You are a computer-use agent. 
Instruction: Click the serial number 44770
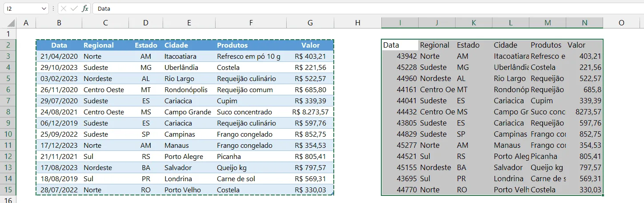click(x=400, y=190)
